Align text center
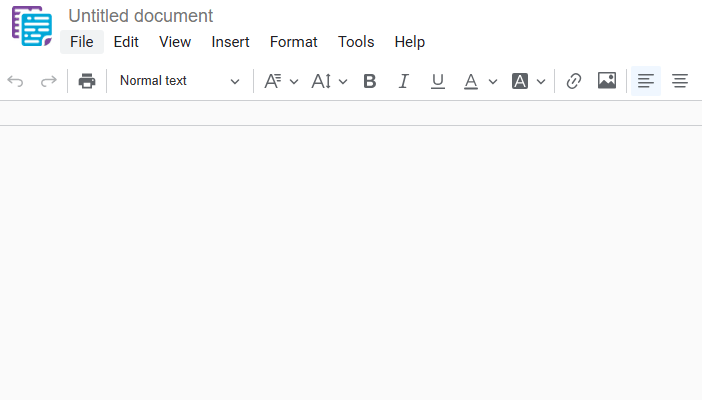This screenshot has width=702, height=400. (x=680, y=81)
